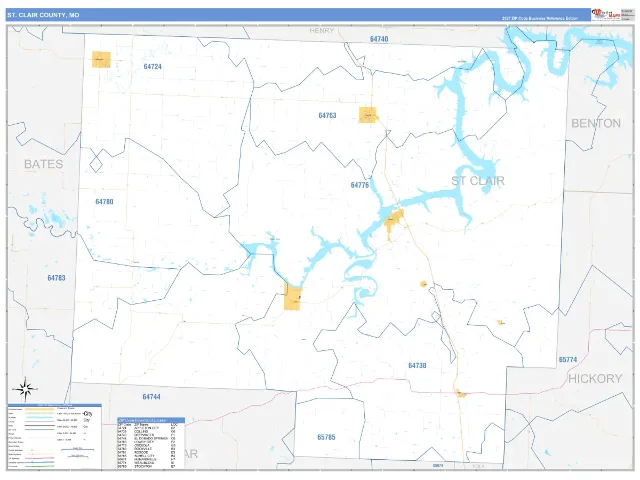
Task: Click the "ST. CLAIR COUNTY, MO" title
Action: [x=43, y=15]
